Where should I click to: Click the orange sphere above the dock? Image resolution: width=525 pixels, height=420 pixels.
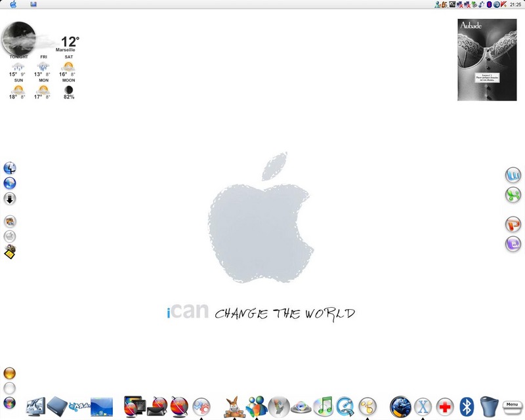[x=9, y=373]
